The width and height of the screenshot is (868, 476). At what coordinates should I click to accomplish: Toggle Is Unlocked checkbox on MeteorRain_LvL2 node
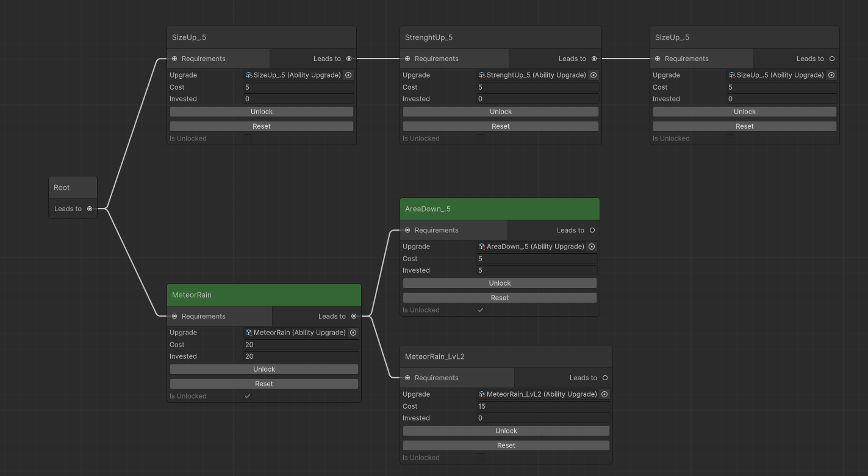click(481, 458)
